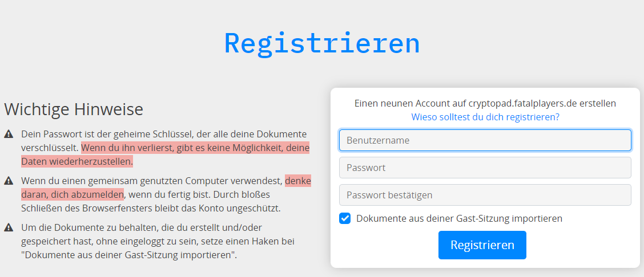Click the sentence Wenn du einen gemeinsam genutzten Computer
The width and height of the screenshot is (644, 277).
tap(166, 188)
